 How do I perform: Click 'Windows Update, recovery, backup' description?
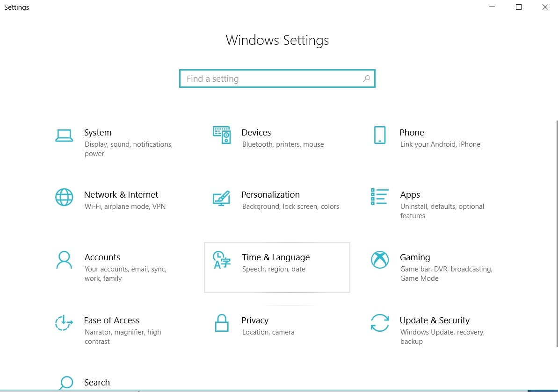pyautogui.click(x=442, y=337)
